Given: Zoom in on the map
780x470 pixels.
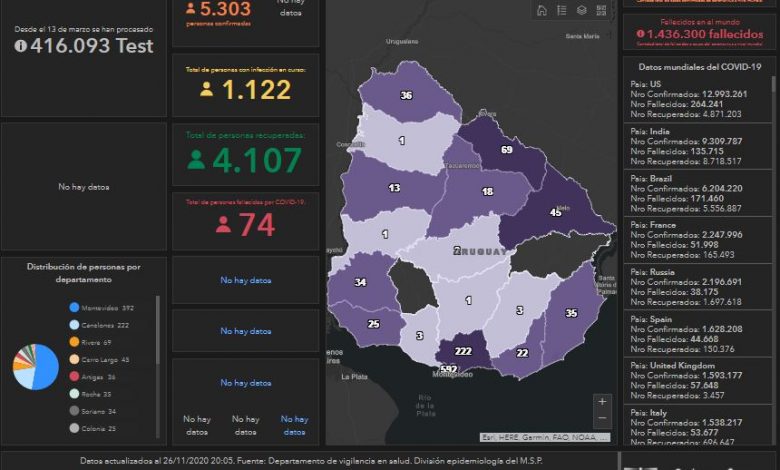Looking at the screenshot, I should (x=602, y=401).
